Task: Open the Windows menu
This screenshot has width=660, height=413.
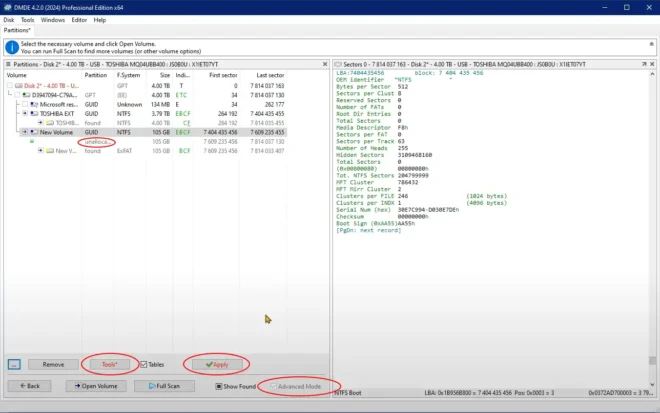Action: pyautogui.click(x=53, y=20)
